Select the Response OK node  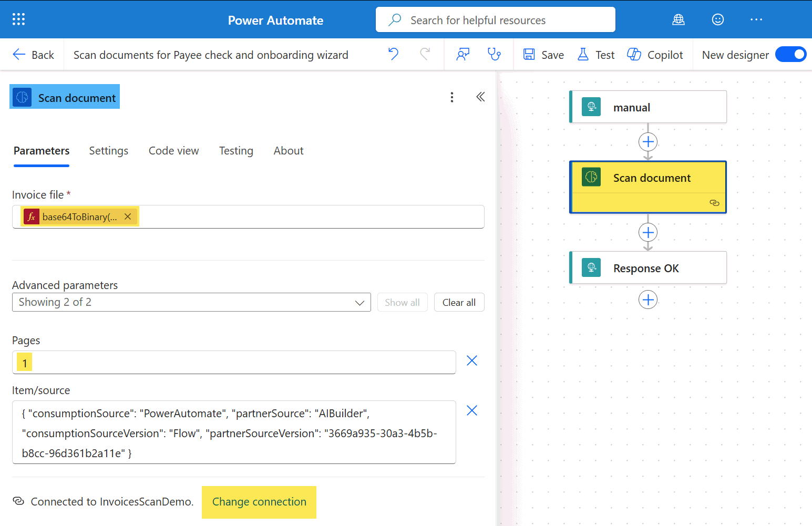click(x=648, y=268)
